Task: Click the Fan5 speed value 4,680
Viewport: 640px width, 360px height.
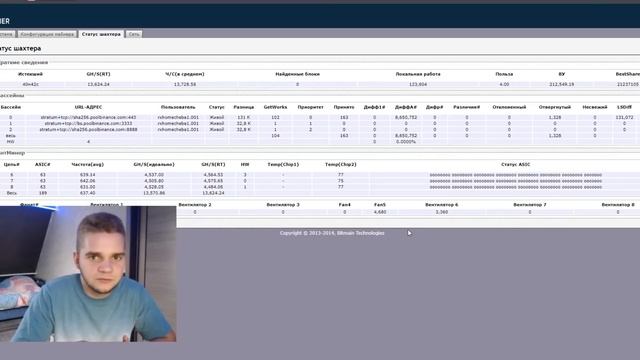Action: coord(380,212)
